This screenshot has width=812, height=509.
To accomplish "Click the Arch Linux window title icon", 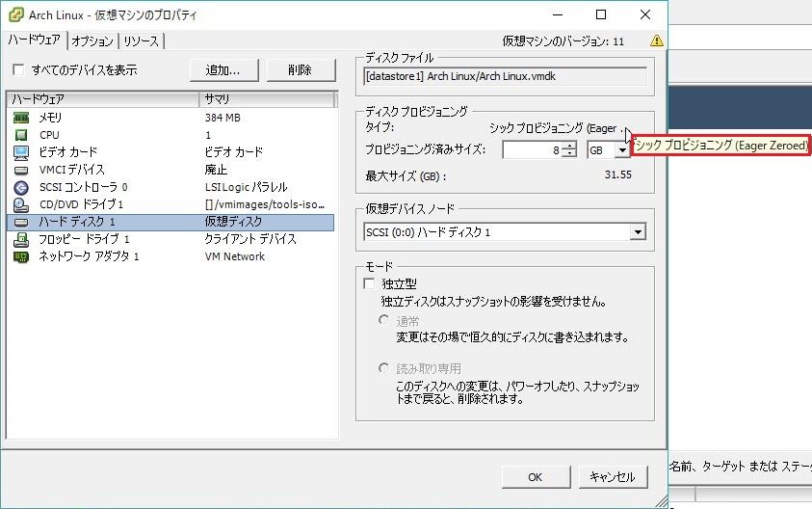I will pos(16,14).
